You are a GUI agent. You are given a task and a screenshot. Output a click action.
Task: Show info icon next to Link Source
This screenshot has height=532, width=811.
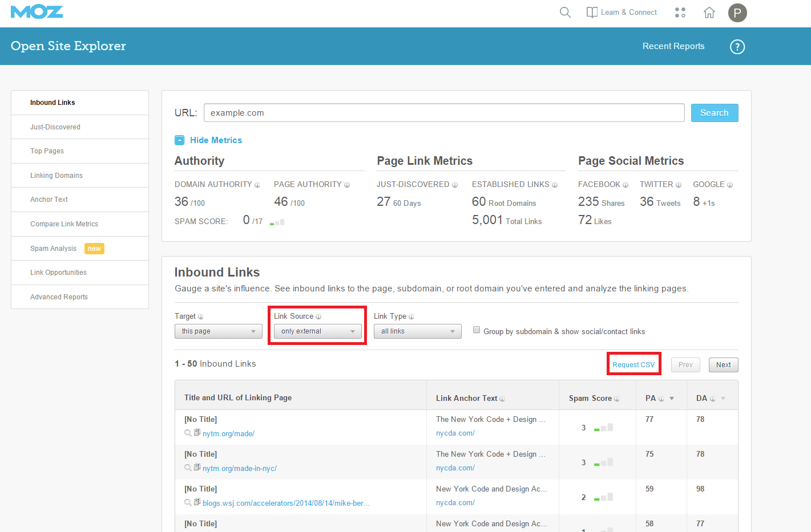coord(318,316)
